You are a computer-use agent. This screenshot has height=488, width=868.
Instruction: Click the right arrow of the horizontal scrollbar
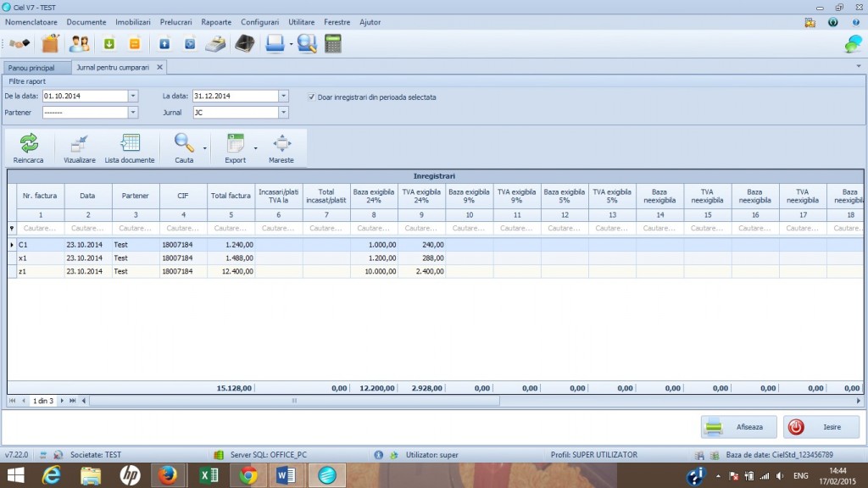click(x=859, y=401)
